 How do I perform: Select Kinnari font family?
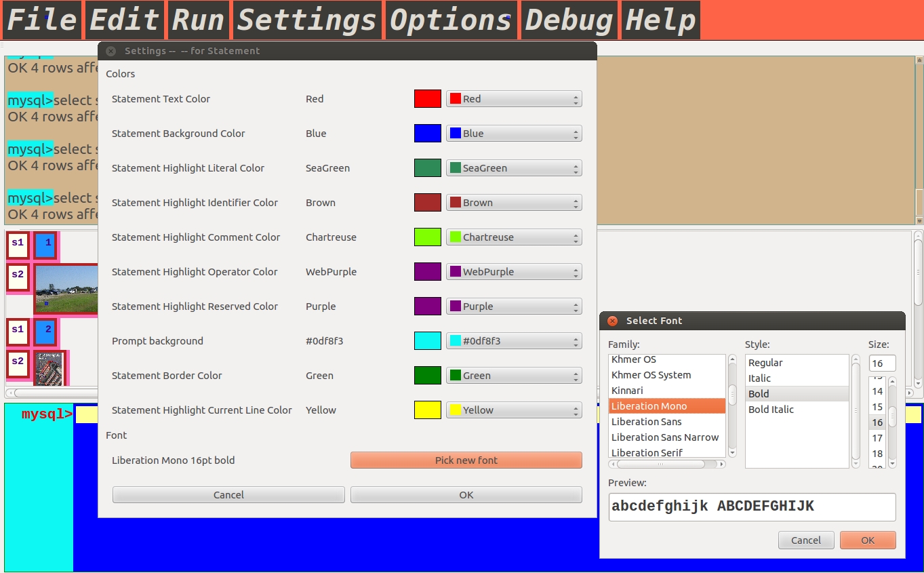tap(667, 391)
